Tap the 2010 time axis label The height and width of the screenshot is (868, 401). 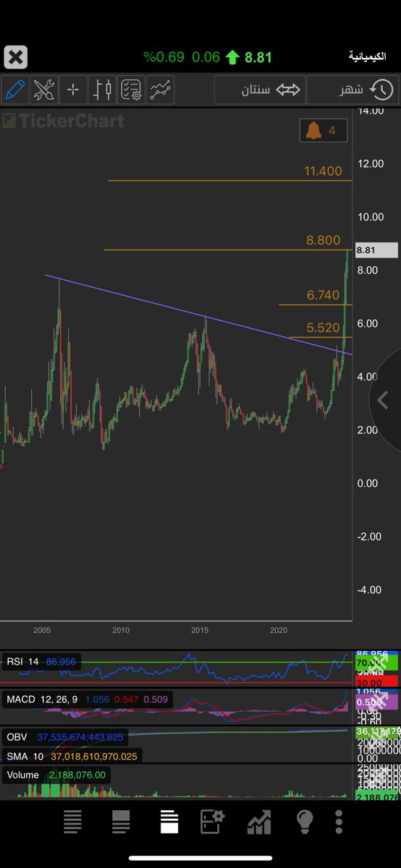coord(121,631)
